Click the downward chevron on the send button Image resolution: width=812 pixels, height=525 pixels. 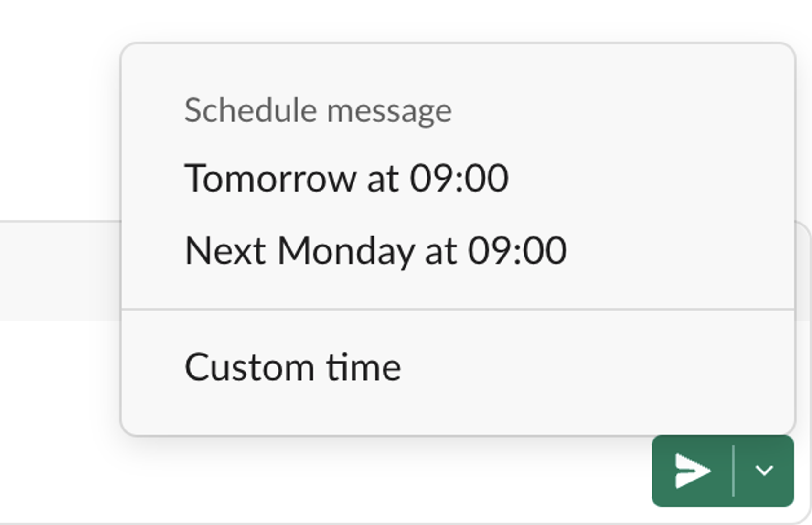(764, 470)
